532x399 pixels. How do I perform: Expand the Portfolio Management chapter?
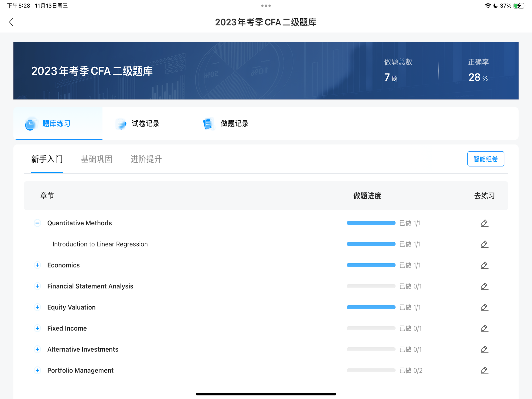37,370
